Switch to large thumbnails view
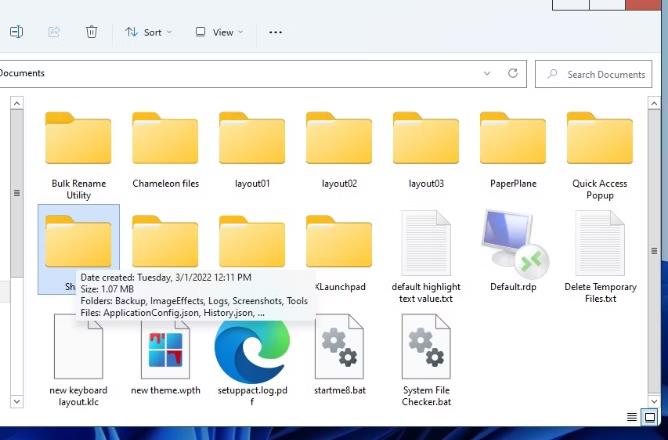This screenshot has width=668, height=440. click(650, 417)
